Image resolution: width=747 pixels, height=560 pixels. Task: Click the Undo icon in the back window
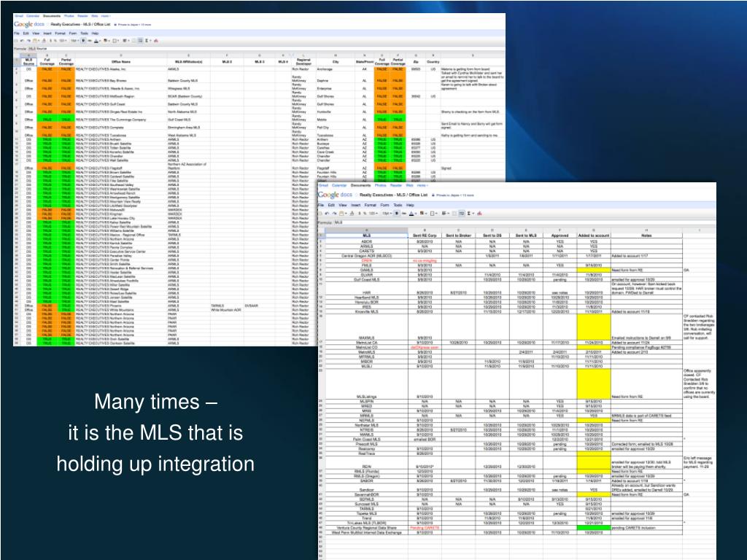21,41
